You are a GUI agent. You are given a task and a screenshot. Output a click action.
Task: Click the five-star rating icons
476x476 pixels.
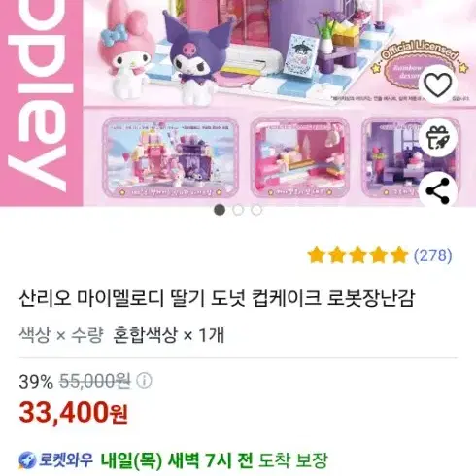pyautogui.click(x=357, y=255)
